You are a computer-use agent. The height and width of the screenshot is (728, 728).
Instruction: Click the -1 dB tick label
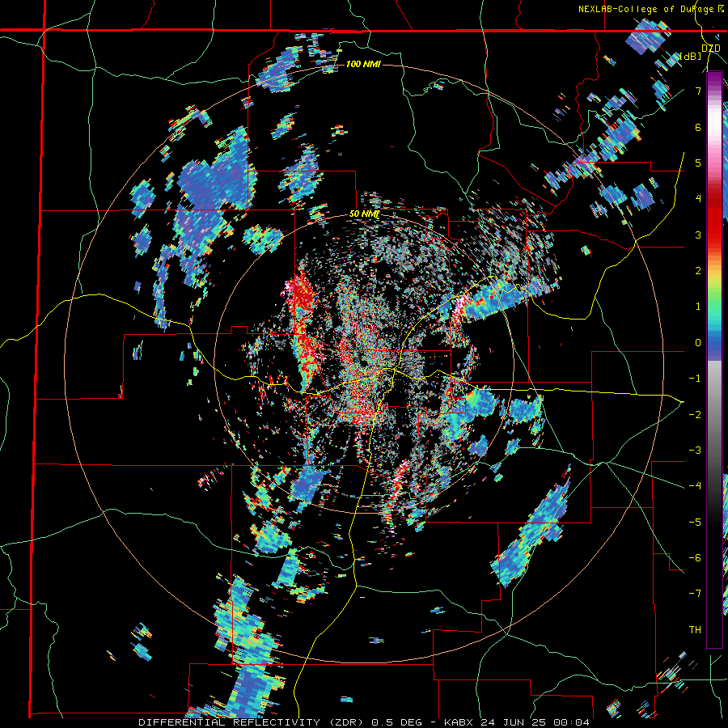[695, 379]
